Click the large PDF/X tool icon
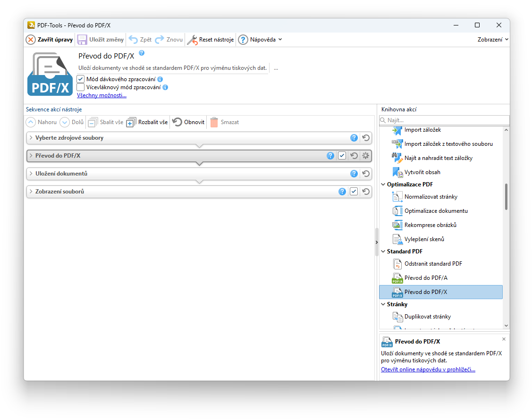The image size is (532, 419). click(50, 74)
